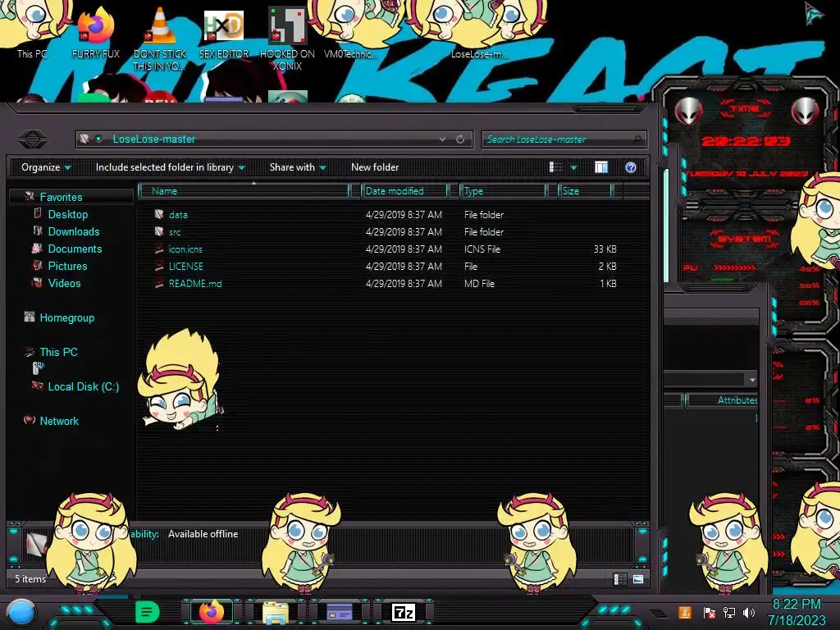The width and height of the screenshot is (840, 630).
Task: Click the orange Java tray icon
Action: tap(685, 612)
